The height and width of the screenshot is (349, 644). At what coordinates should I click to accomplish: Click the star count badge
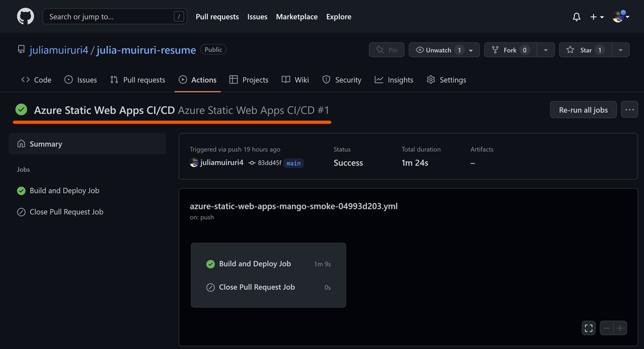pyautogui.click(x=600, y=50)
